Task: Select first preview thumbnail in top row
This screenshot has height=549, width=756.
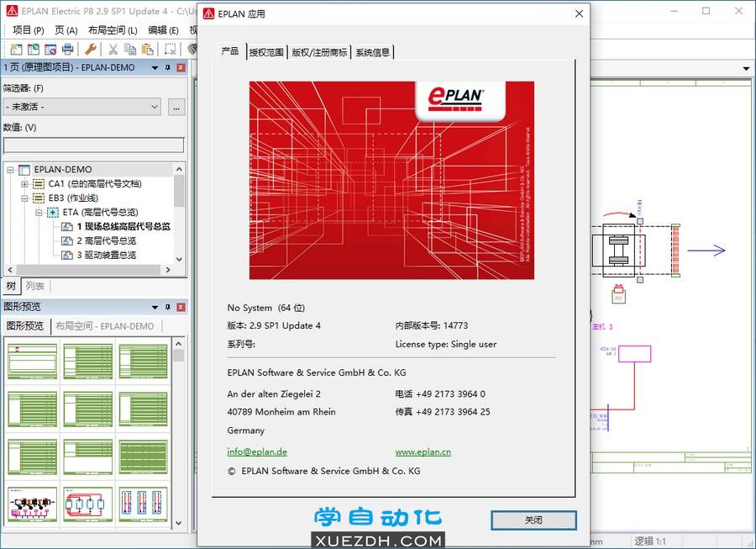Action: pos(32,361)
